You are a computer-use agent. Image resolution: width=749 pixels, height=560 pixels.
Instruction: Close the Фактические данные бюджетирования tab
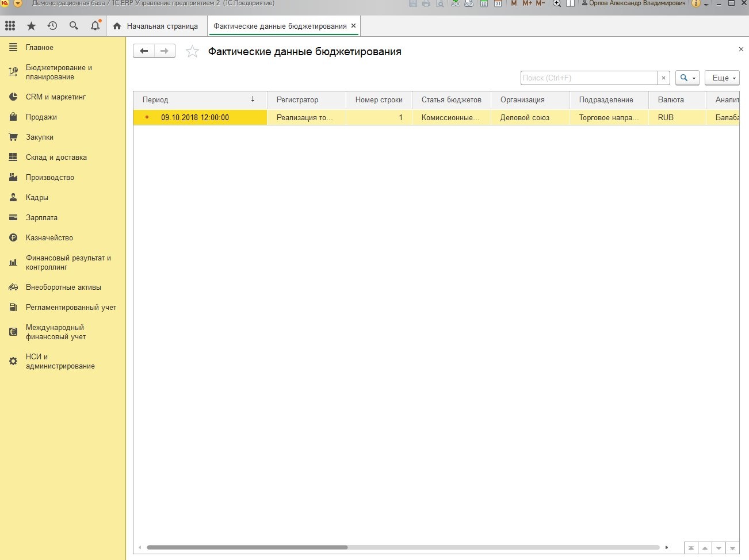[x=354, y=26]
